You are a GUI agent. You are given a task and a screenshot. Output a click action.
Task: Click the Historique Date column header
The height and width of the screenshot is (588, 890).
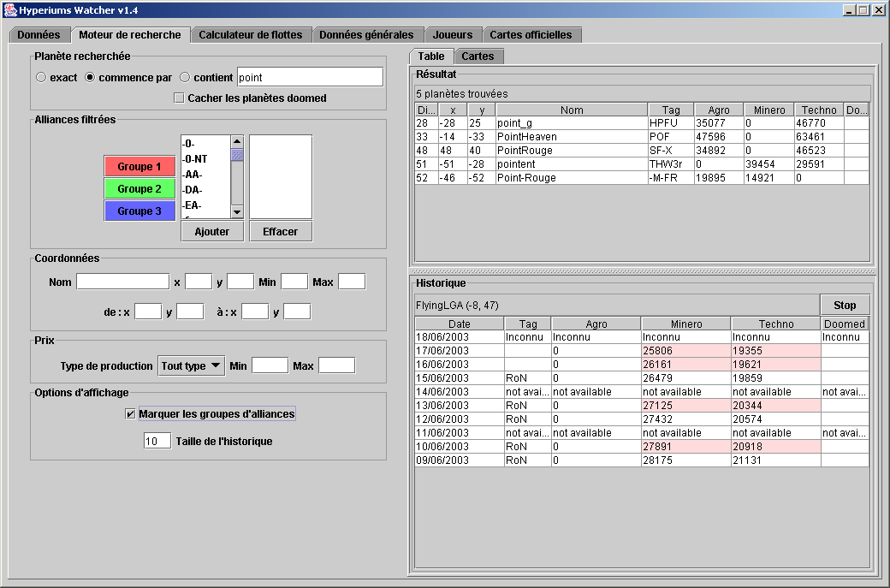tap(460, 324)
